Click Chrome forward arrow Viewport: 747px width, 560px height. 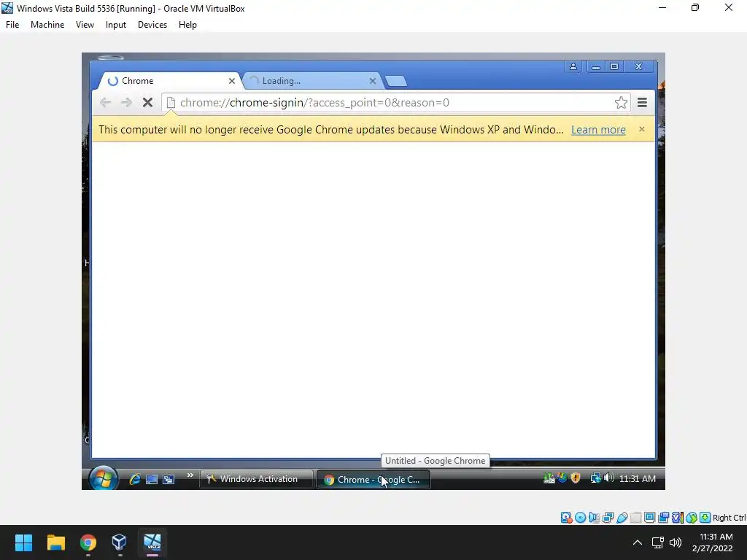point(126,102)
